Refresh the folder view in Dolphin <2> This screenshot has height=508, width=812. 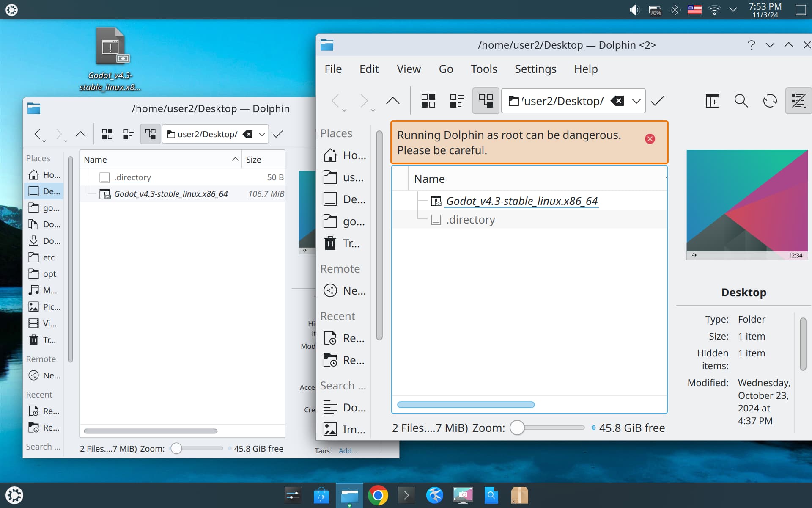770,101
